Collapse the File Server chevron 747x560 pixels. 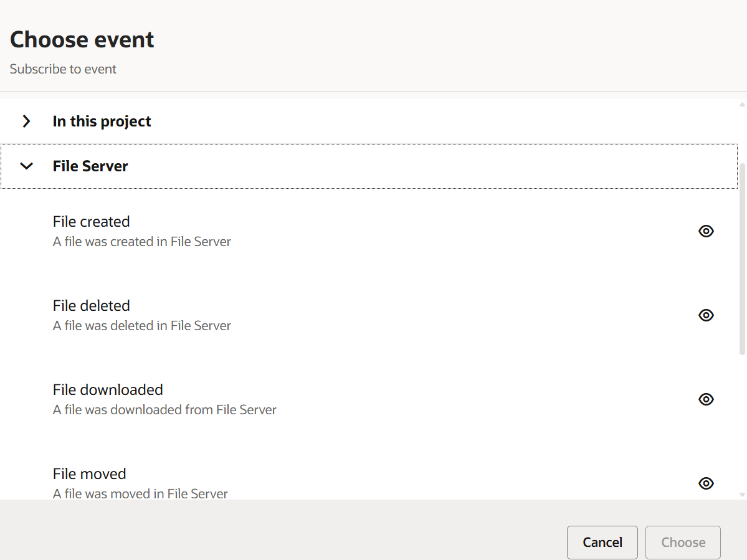26,166
